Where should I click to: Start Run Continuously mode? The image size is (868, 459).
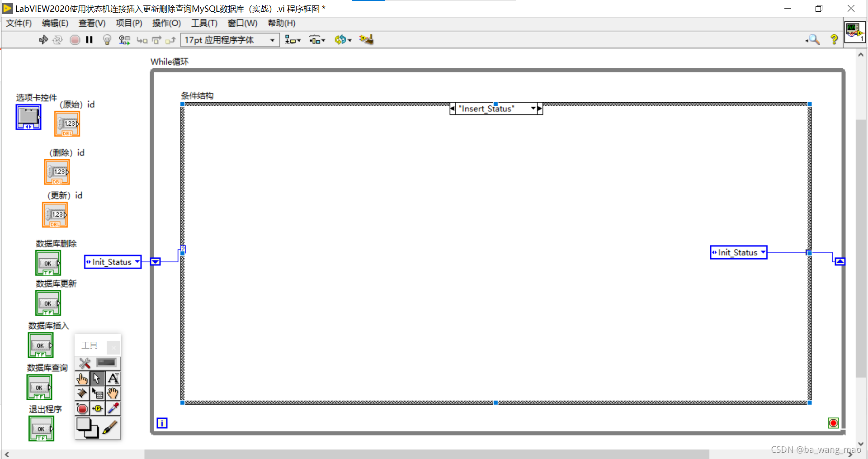[57, 40]
